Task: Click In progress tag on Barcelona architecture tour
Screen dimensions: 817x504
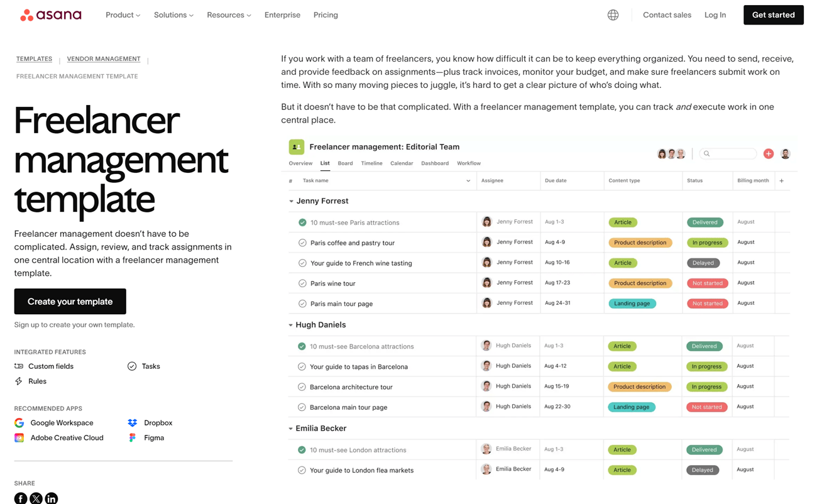Action: coord(706,386)
